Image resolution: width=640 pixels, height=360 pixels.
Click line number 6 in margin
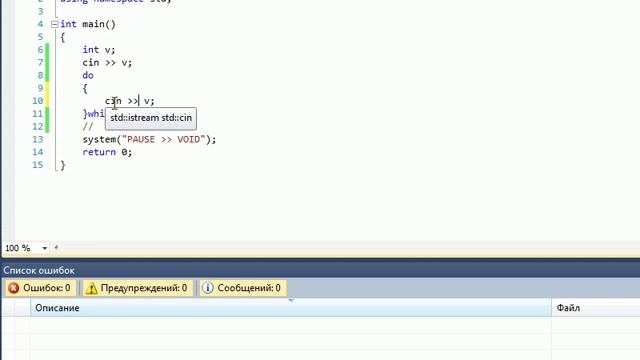click(x=40, y=50)
